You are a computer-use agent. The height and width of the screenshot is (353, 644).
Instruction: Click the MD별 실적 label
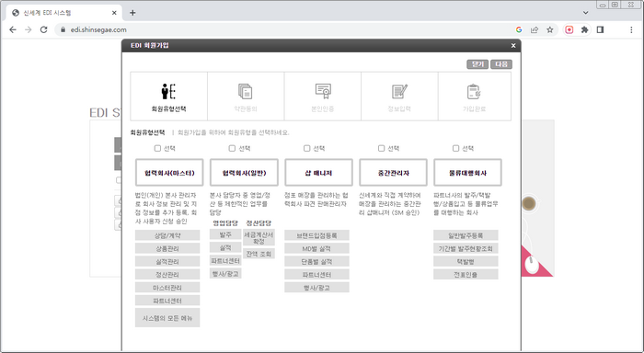(x=316, y=248)
